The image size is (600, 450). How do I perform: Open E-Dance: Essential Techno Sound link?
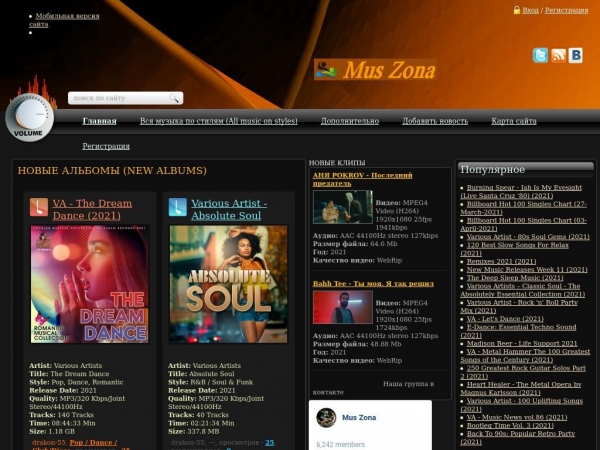pos(518,331)
